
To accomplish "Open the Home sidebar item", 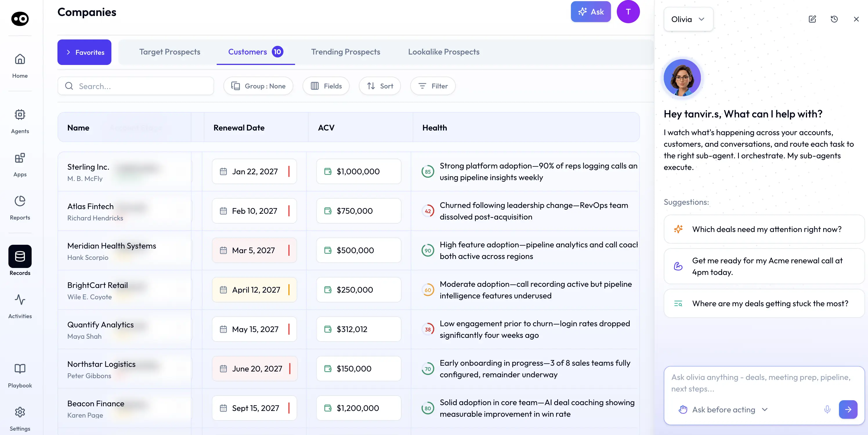I will [20, 66].
